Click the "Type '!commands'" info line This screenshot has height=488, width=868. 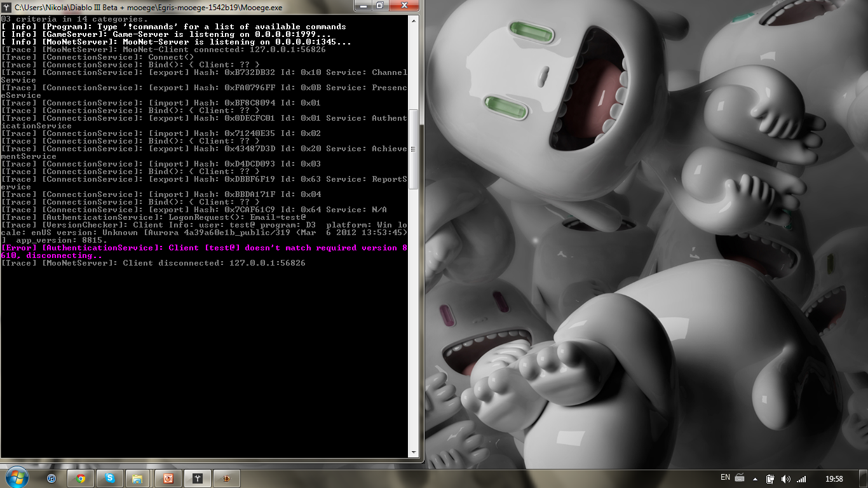click(x=173, y=27)
